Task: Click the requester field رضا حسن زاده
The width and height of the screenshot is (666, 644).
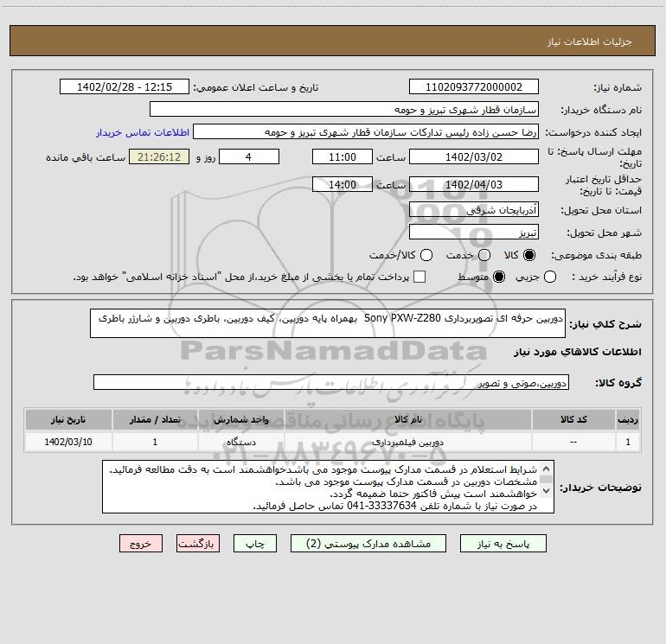Action: pos(366,132)
